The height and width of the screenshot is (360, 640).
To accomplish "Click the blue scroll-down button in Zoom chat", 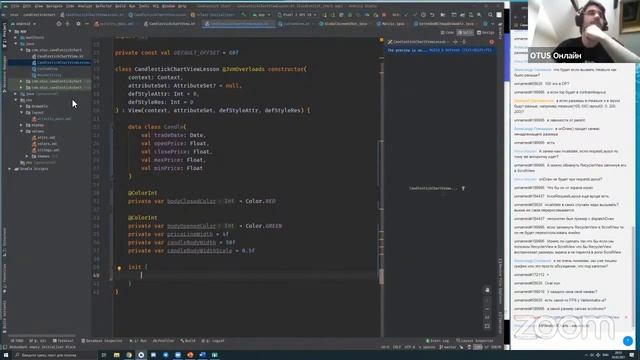I will point(628,340).
